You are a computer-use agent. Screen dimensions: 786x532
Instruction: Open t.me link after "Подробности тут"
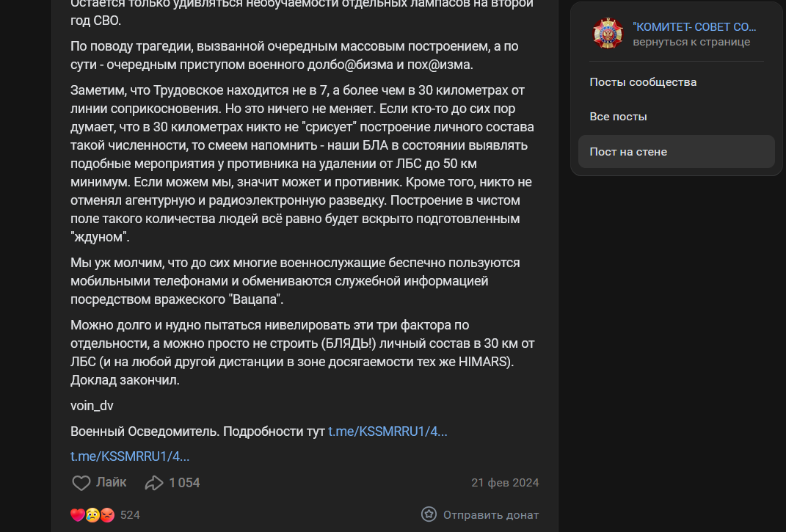(x=387, y=431)
